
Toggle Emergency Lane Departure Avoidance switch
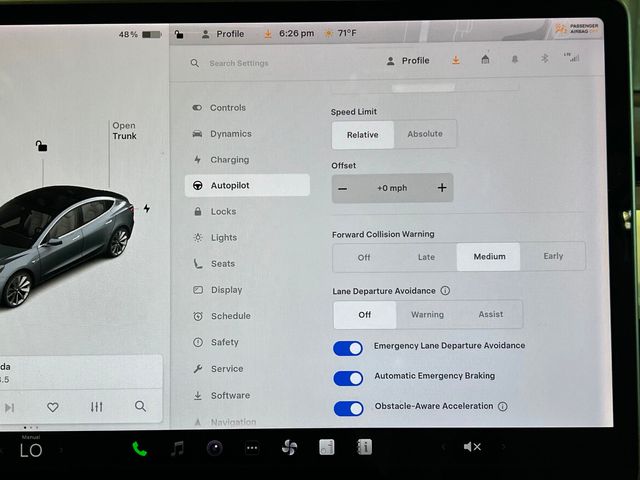[348, 349]
